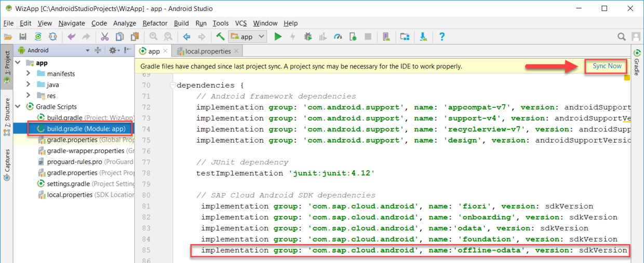Collapse the app module tree node
Viewport: 644px width, 263px height.
click(19, 62)
